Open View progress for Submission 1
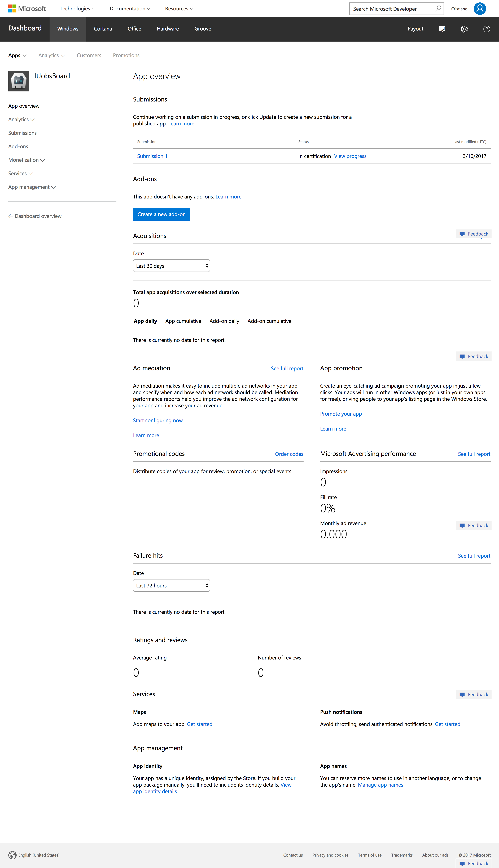This screenshot has width=499, height=868. [350, 156]
